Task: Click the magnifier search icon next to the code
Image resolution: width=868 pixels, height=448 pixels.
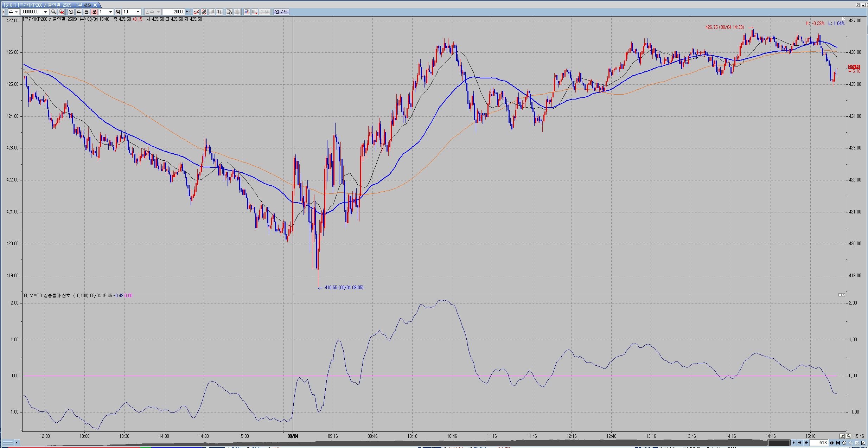Action: 53,12
